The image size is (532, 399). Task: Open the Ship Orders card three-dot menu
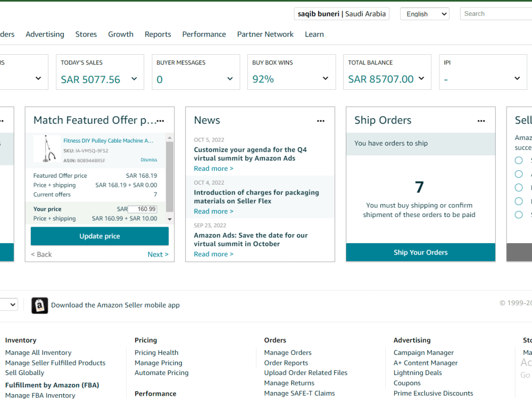pyautogui.click(x=481, y=121)
